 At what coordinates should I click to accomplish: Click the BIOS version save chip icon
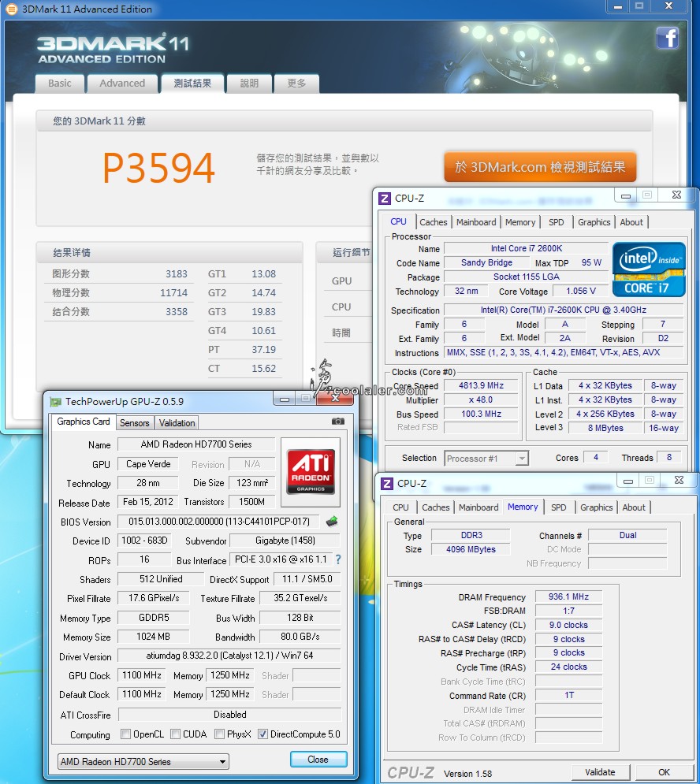pyautogui.click(x=332, y=522)
